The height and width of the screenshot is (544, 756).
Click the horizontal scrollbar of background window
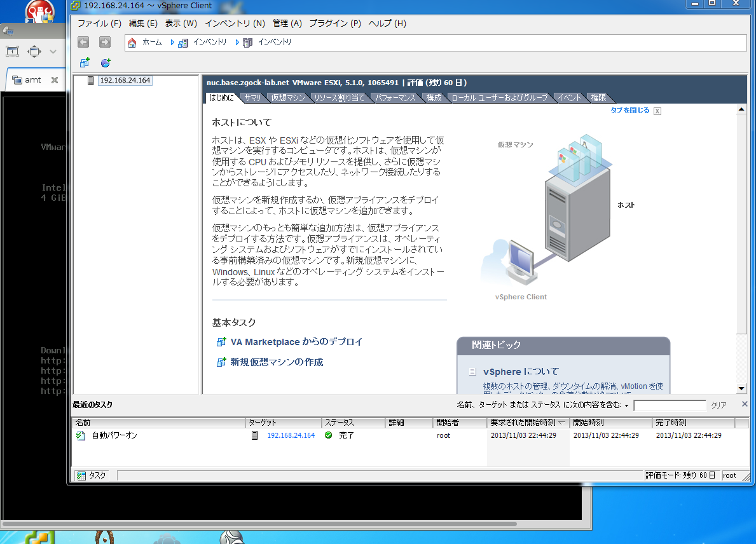pos(259,524)
